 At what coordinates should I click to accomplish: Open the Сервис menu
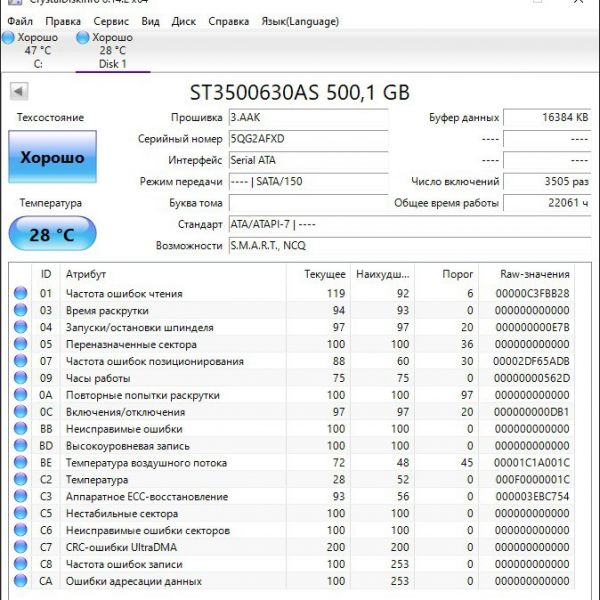[x=111, y=21]
